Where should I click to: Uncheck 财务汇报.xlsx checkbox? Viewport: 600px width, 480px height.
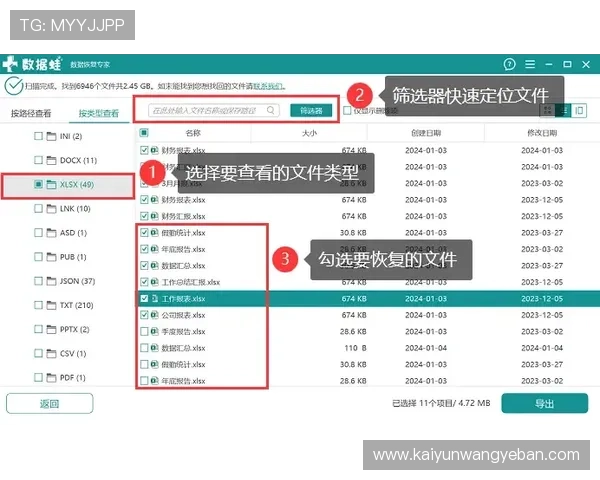[x=144, y=216]
